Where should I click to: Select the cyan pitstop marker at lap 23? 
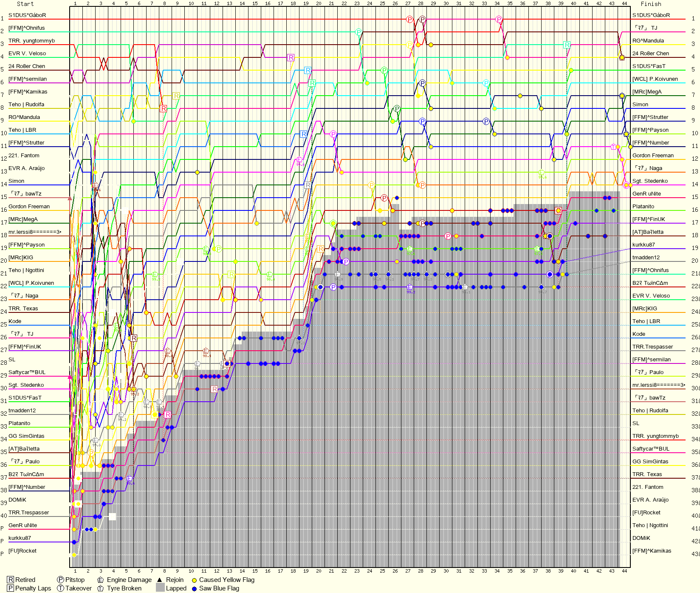[x=358, y=32]
